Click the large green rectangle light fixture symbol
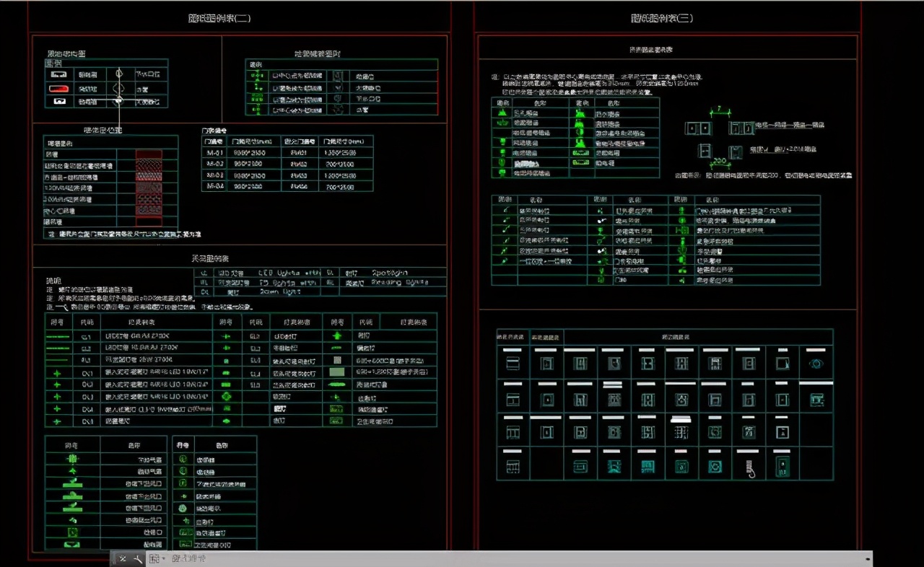This screenshot has width=924, height=567. [336, 372]
